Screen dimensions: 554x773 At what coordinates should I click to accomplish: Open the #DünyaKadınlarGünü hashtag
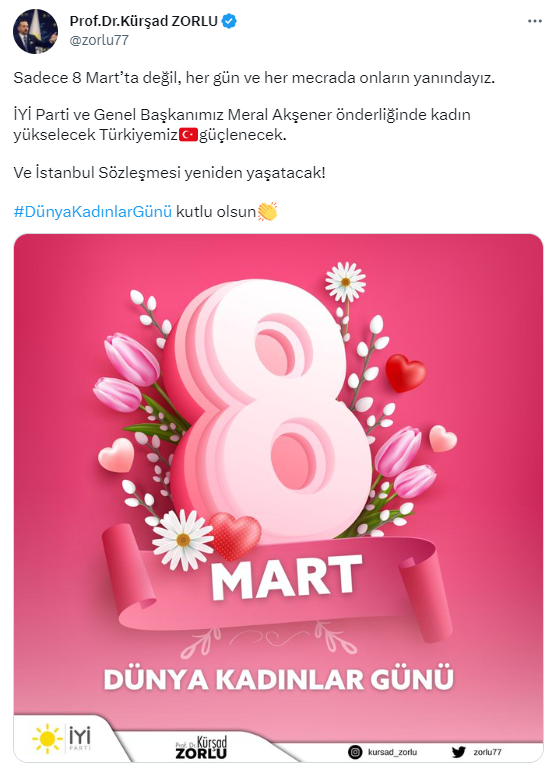point(93,211)
